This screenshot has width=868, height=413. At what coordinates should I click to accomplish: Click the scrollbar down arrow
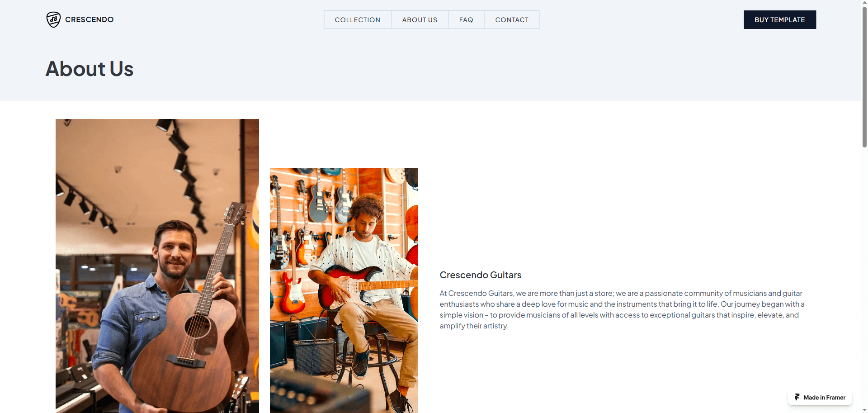(x=864, y=410)
